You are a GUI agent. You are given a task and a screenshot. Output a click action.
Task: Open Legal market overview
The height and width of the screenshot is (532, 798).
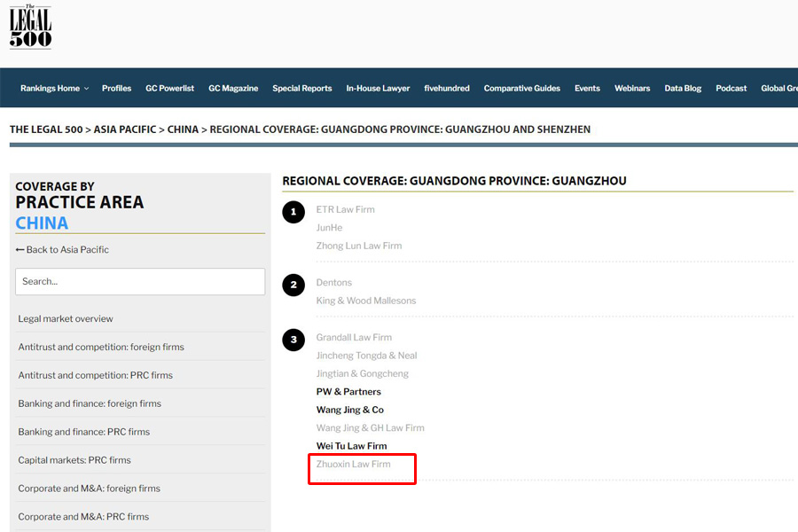(x=66, y=318)
